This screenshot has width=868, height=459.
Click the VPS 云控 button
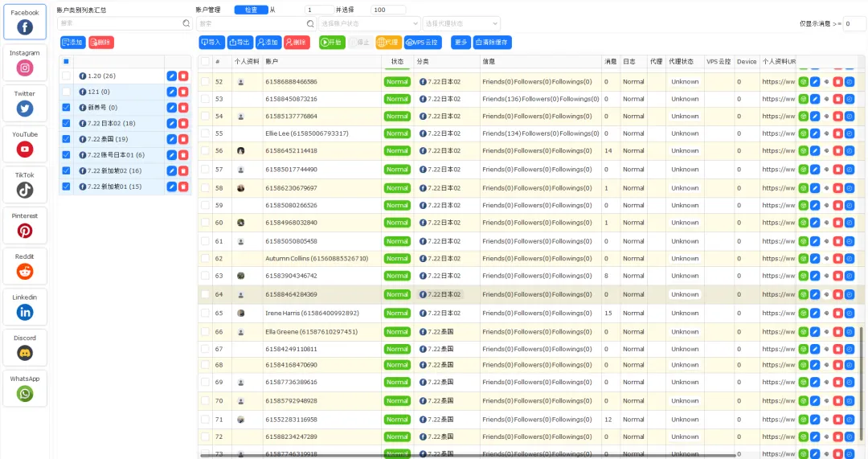pyautogui.click(x=424, y=42)
